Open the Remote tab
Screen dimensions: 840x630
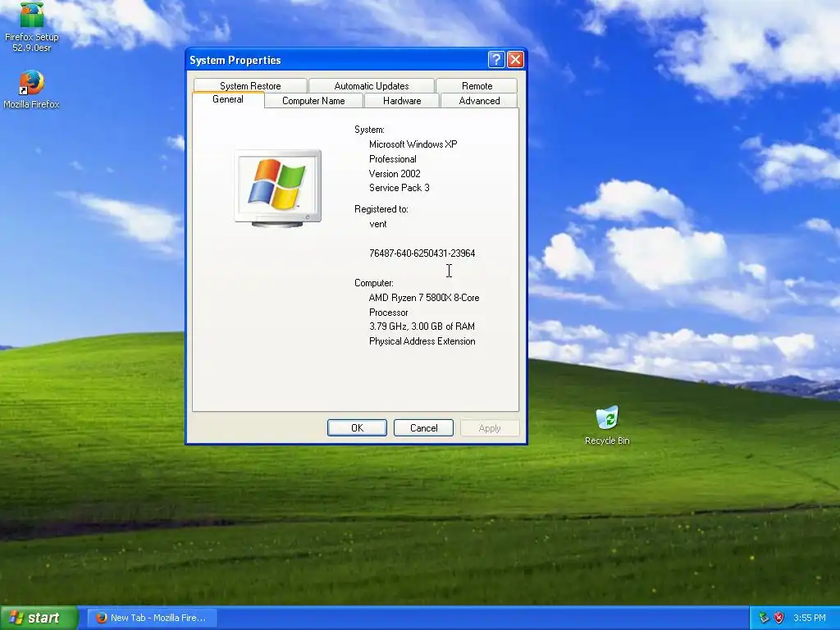click(x=477, y=85)
